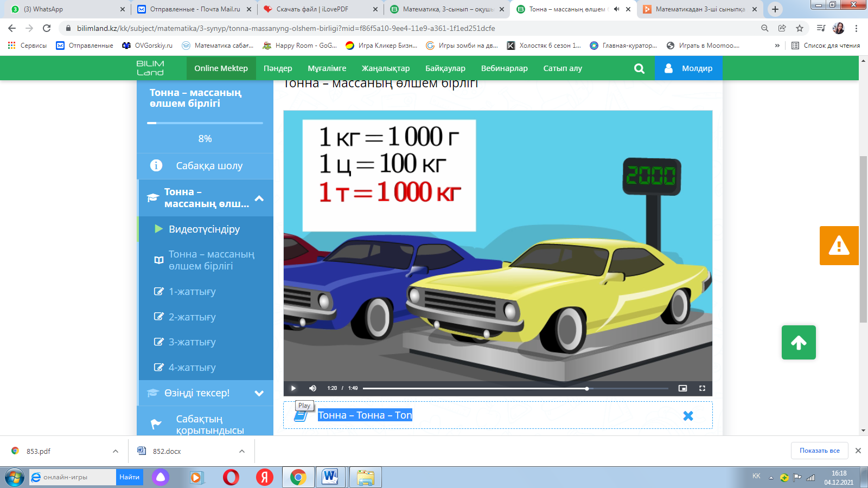Open the Вебинарлар menu item

[x=504, y=68]
